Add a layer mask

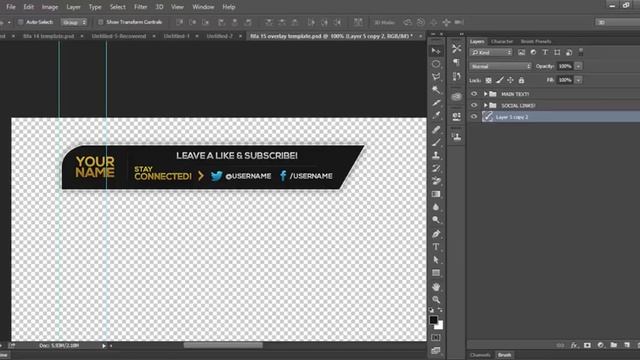(x=587, y=345)
